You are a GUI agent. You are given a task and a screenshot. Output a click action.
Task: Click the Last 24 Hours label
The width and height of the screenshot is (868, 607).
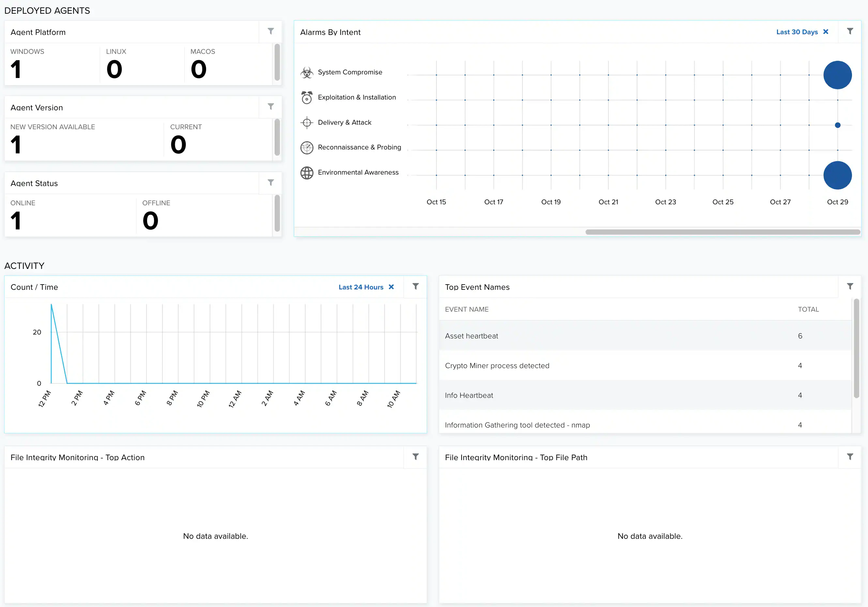(361, 287)
